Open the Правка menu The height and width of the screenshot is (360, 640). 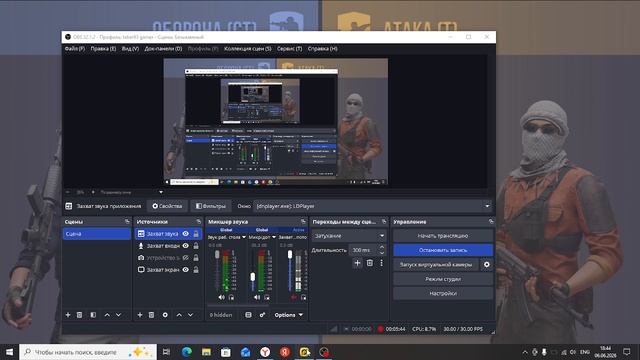click(103, 49)
